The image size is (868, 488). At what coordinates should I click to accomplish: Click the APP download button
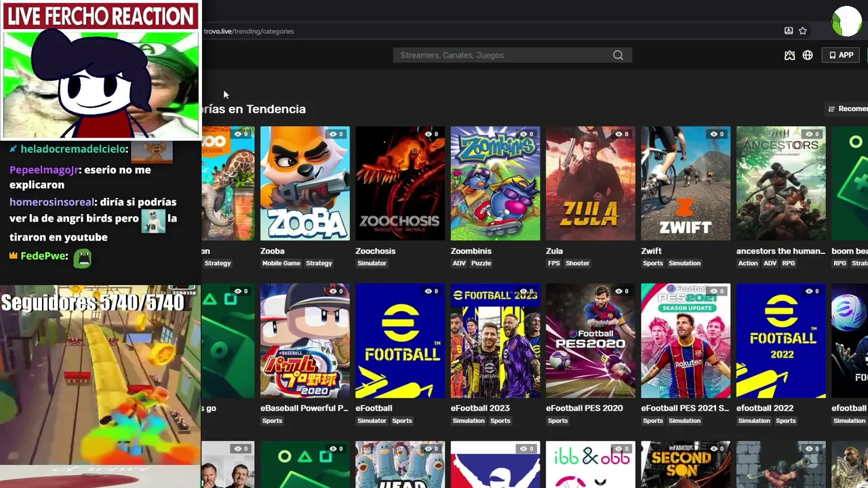(842, 55)
